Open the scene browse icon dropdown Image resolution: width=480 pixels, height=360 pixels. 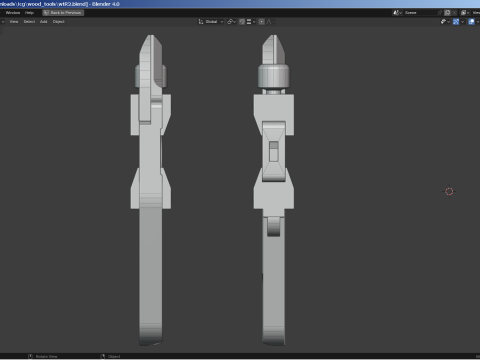point(397,13)
